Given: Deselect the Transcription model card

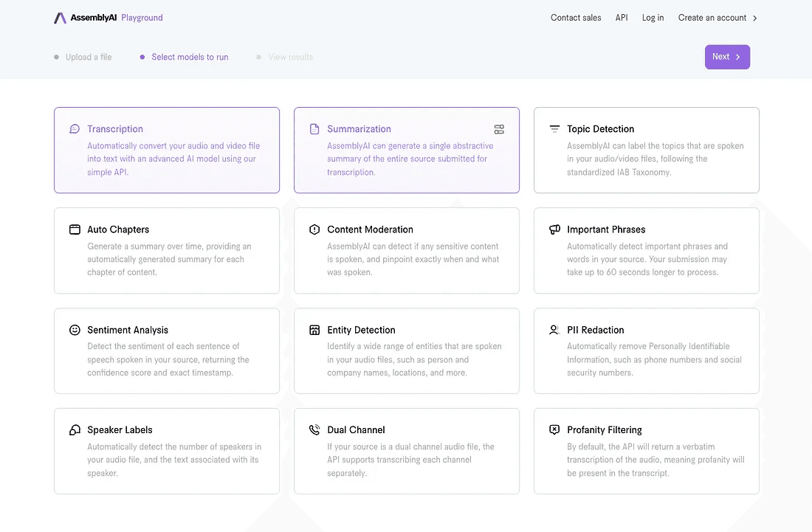Looking at the screenshot, I should pyautogui.click(x=167, y=150).
